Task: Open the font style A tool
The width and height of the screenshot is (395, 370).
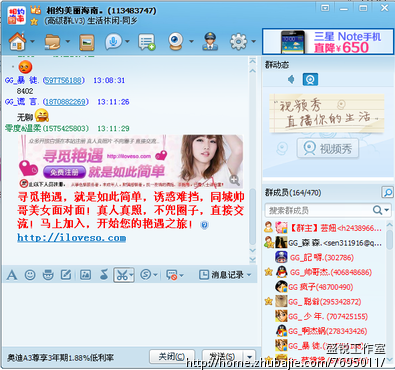Action: pyautogui.click(x=12, y=275)
